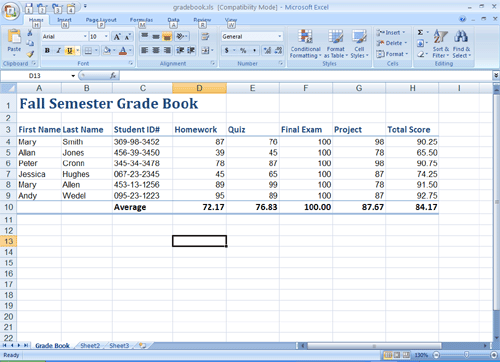Image resolution: width=500 pixels, height=362 pixels.
Task: Click the horizontal scrollbar thumb
Action: (x=374, y=346)
